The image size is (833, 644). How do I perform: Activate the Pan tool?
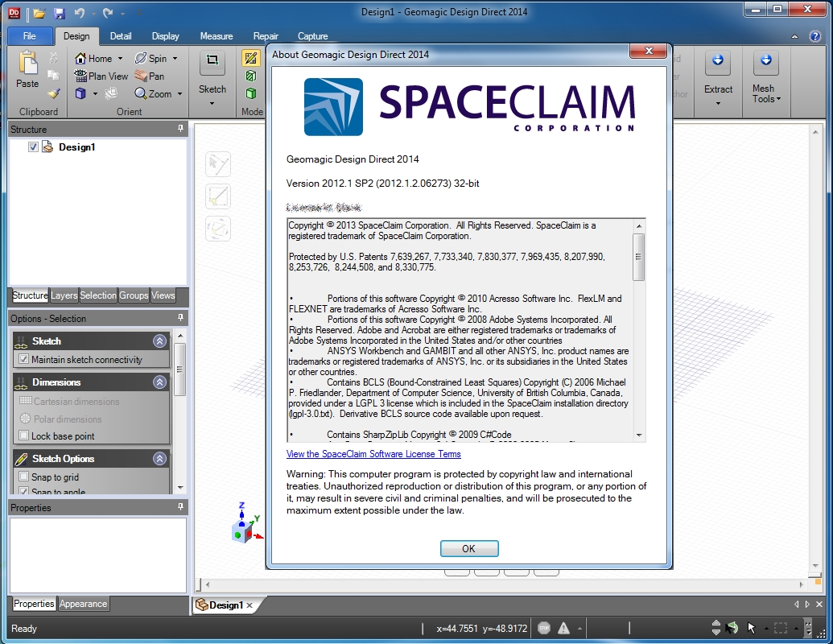point(149,76)
